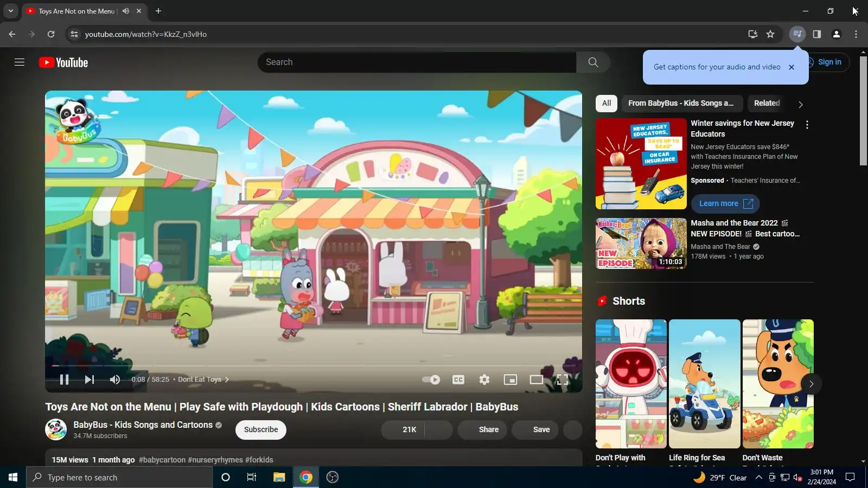Open Task View on taskbar
This screenshot has width=868, height=488.
coord(252,477)
